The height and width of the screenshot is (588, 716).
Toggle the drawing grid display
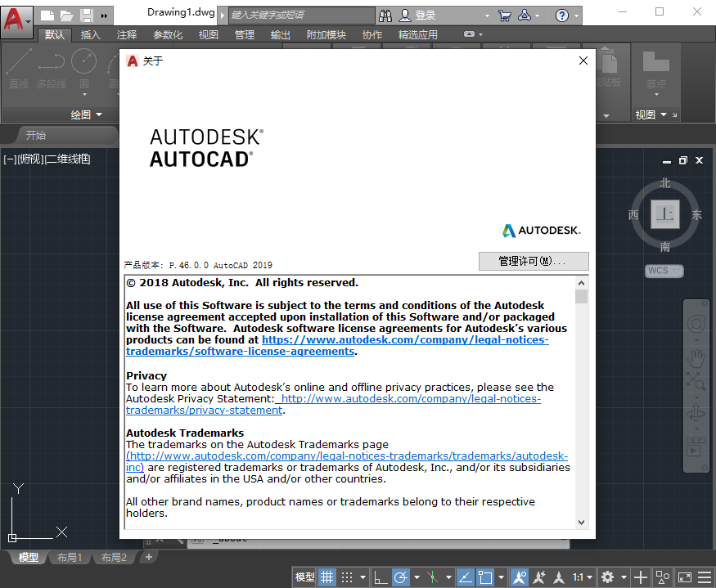[326, 577]
